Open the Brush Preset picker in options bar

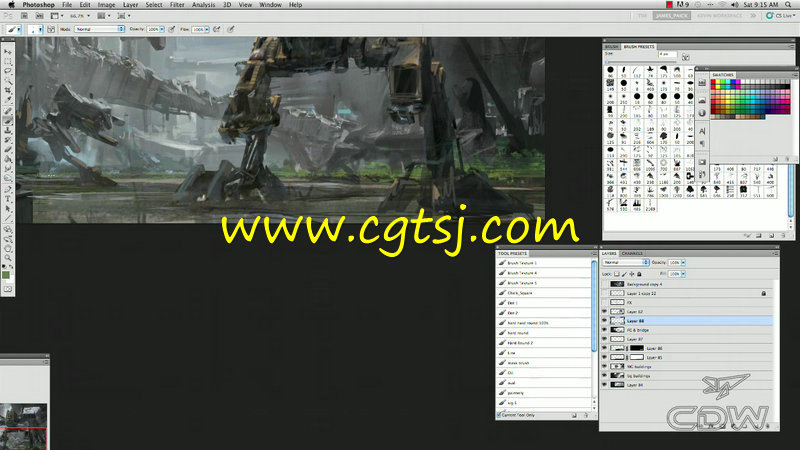pos(35,30)
